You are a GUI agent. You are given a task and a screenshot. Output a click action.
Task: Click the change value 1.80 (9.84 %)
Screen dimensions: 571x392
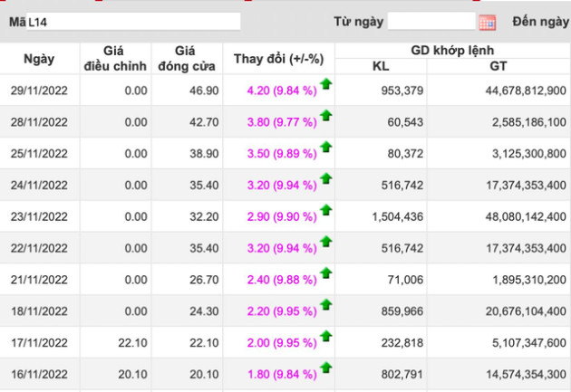tap(282, 374)
